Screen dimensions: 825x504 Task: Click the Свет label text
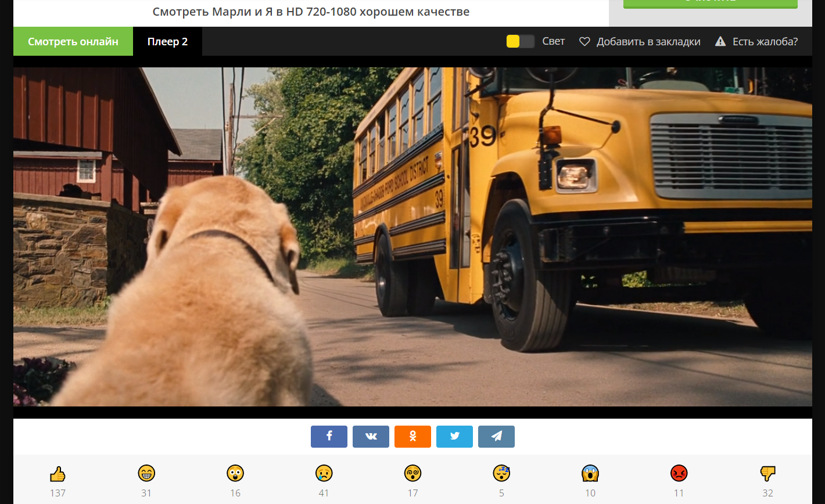tap(553, 41)
